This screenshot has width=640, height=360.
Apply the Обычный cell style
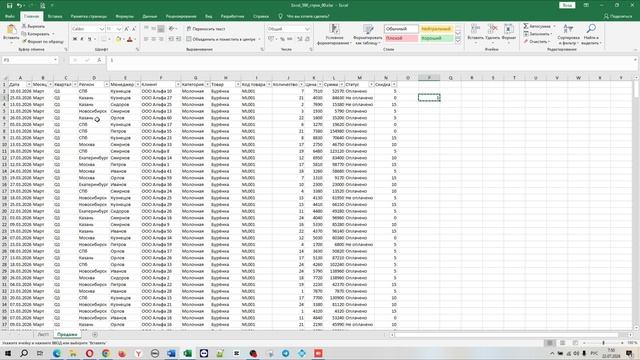pyautogui.click(x=401, y=29)
